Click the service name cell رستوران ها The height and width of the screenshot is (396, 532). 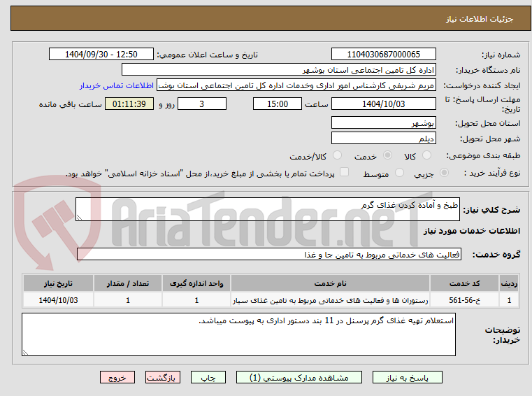pyautogui.click(x=330, y=300)
